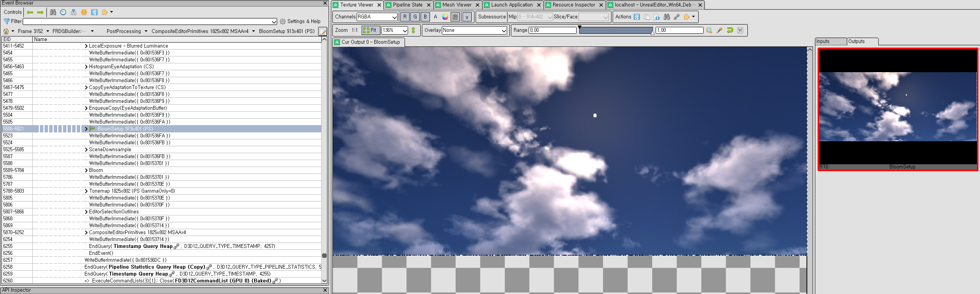The height and width of the screenshot is (294, 980).
Task: Click the puzzle extensions icon in Event Browser
Action: [x=105, y=12]
